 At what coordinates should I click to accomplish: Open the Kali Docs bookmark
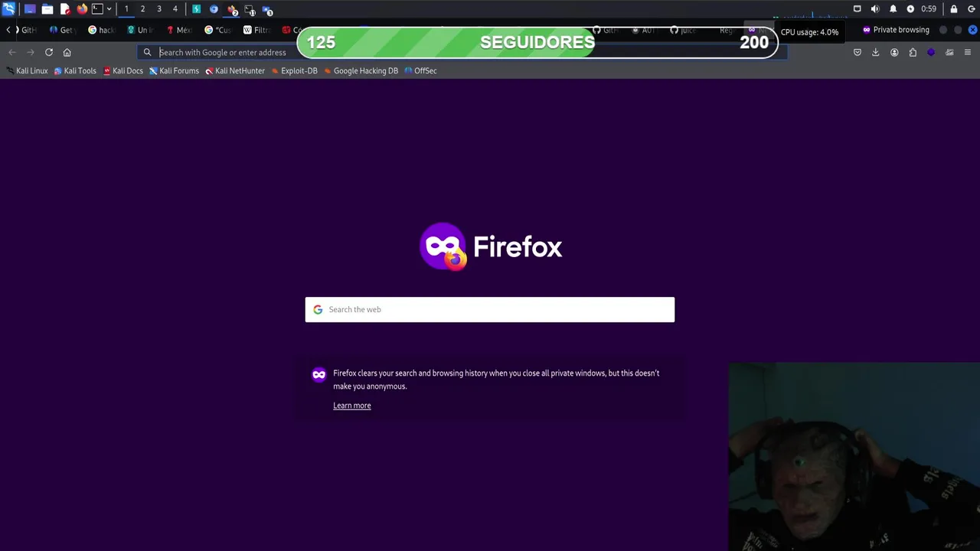tap(122, 70)
